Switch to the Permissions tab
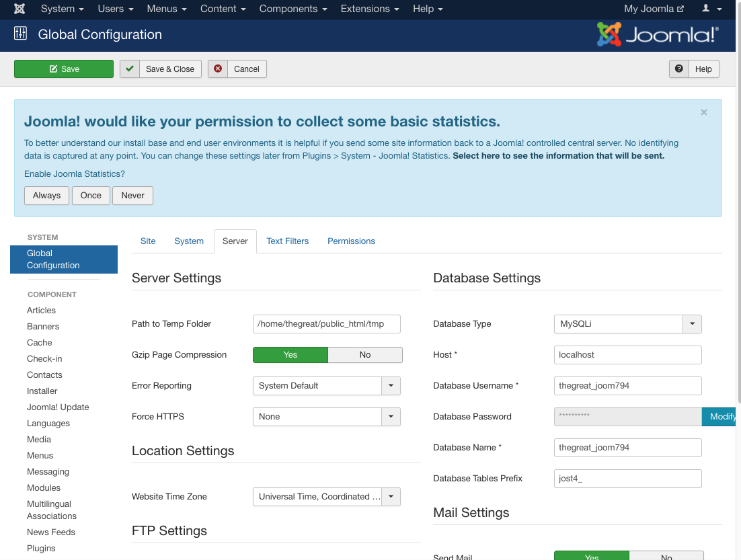The width and height of the screenshot is (741, 560). click(351, 241)
